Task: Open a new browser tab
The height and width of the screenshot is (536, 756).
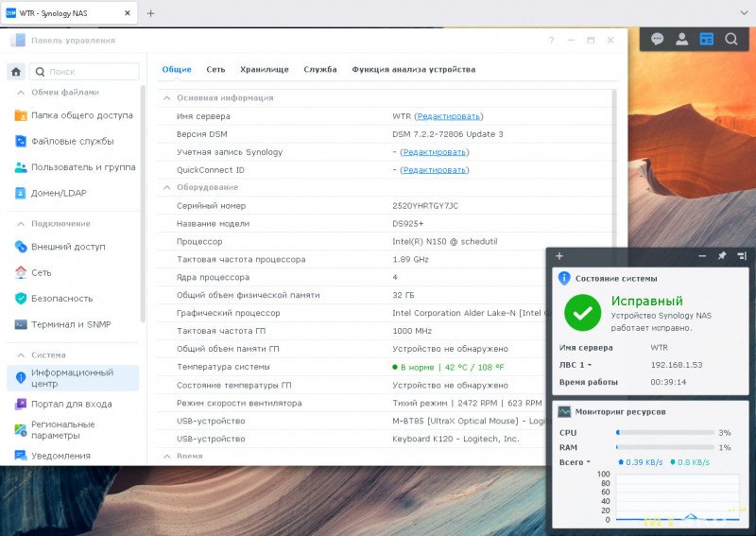Action: tap(150, 13)
